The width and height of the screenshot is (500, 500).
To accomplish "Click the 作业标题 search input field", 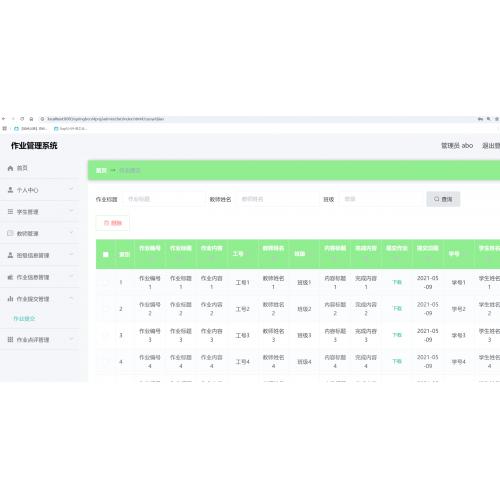I will pyautogui.click(x=163, y=199).
